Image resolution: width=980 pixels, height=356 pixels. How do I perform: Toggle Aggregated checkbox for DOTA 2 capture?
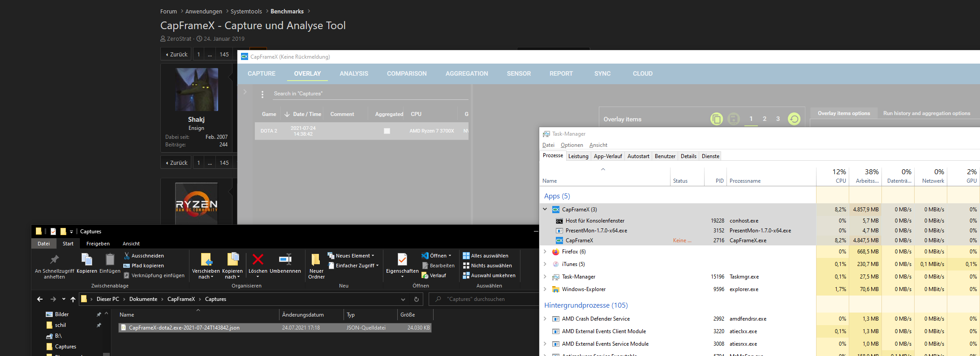pyautogui.click(x=387, y=131)
